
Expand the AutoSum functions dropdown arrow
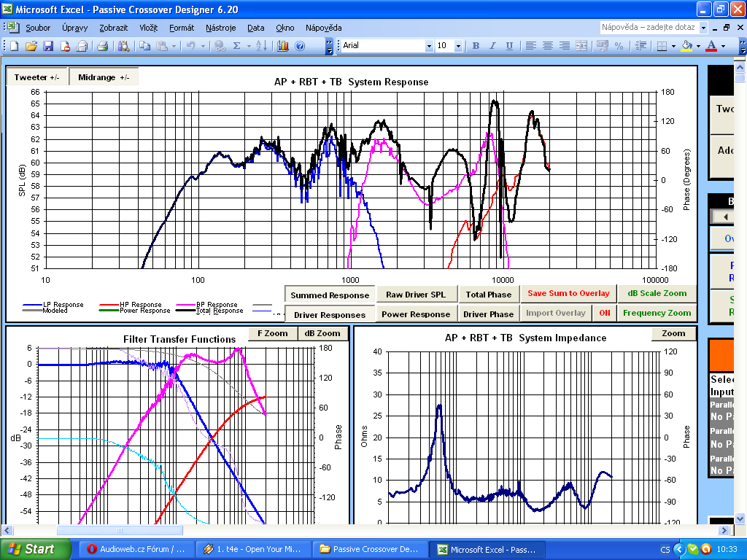point(249,46)
